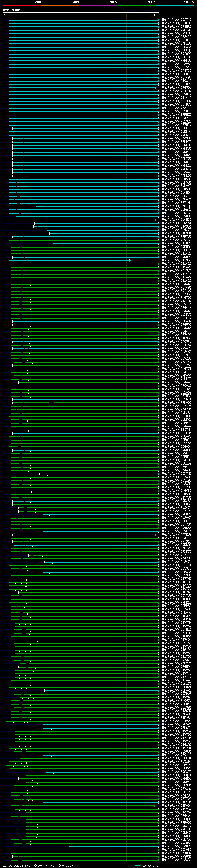
Task: Open hit UniRef100_Q9XF86
Action: 177,23
